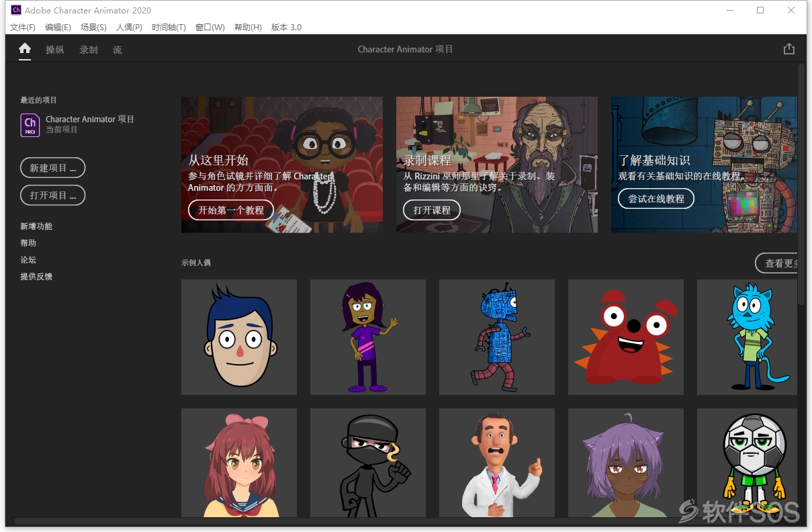
Task: Open the 帮助(H) menu
Action: [x=248, y=28]
